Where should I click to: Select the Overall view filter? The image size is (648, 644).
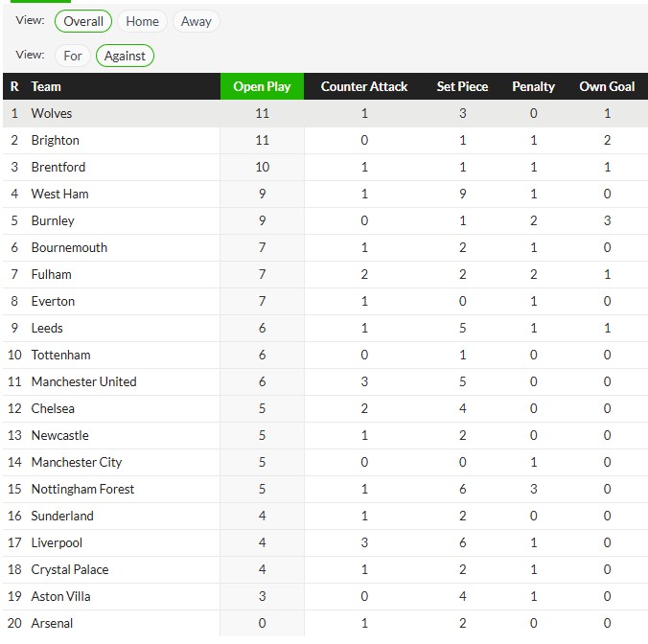[83, 21]
